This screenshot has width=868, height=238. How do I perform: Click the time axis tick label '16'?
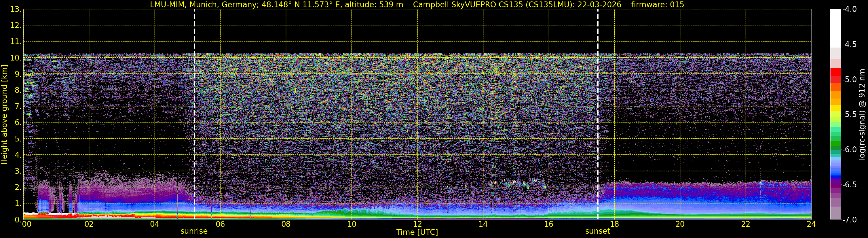coord(549,224)
